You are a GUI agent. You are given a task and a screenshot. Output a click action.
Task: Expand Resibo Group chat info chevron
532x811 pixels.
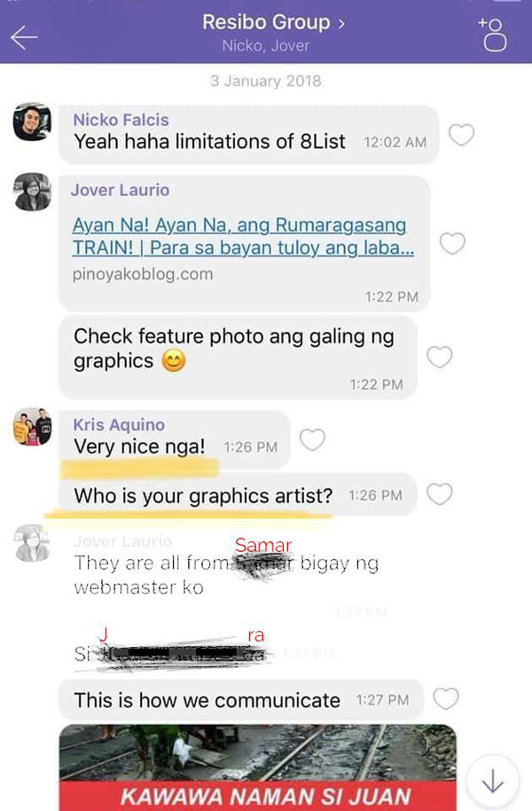click(x=341, y=23)
